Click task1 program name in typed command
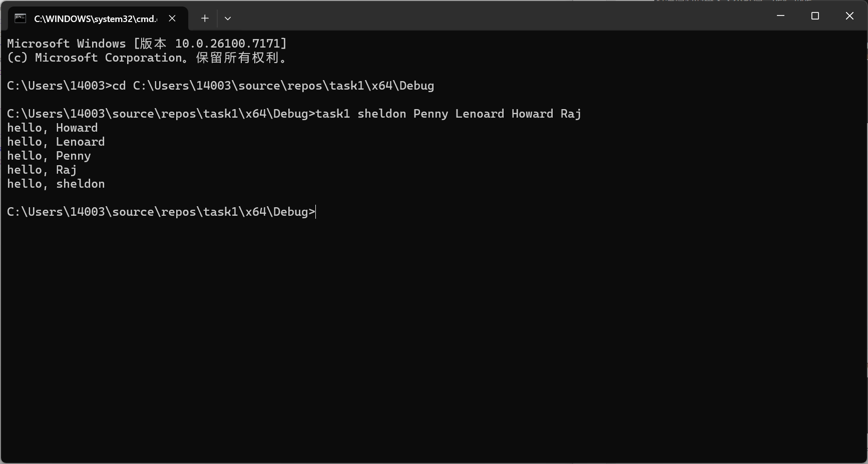This screenshot has width=868, height=464. 333,114
